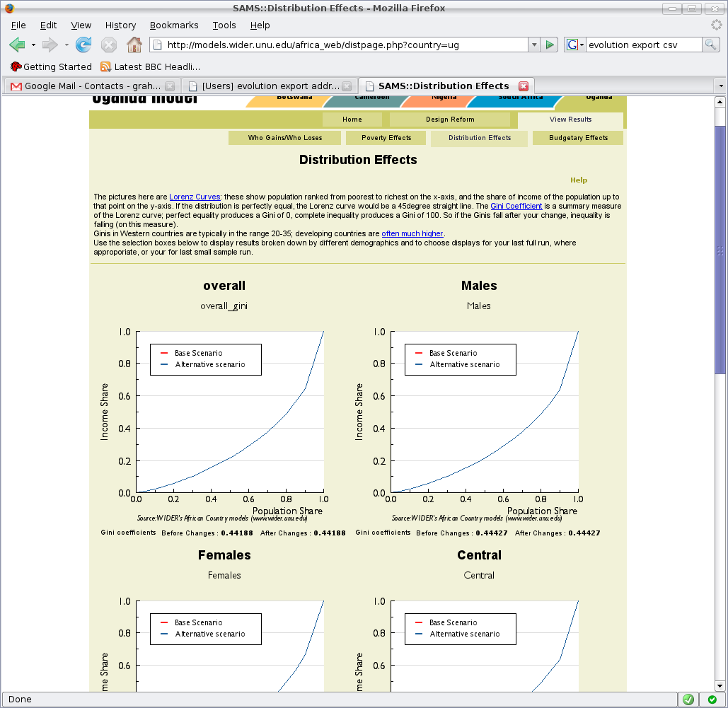Open the Getting Started bookmark

coord(51,66)
